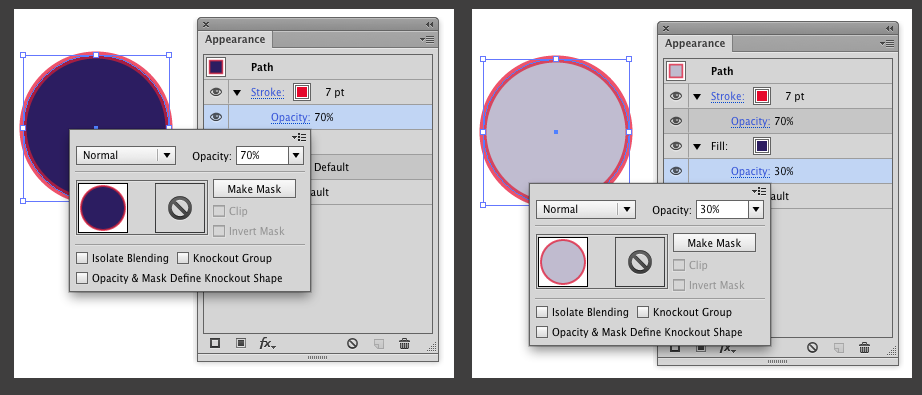
Task: Collapse the Stroke row triangle in dark circle's panel
Action: [237, 92]
